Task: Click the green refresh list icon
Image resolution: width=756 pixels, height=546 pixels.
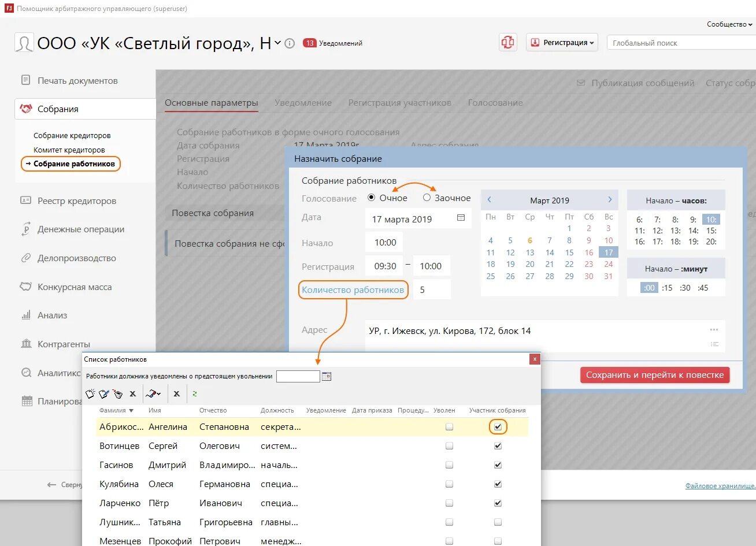Action: tap(195, 393)
